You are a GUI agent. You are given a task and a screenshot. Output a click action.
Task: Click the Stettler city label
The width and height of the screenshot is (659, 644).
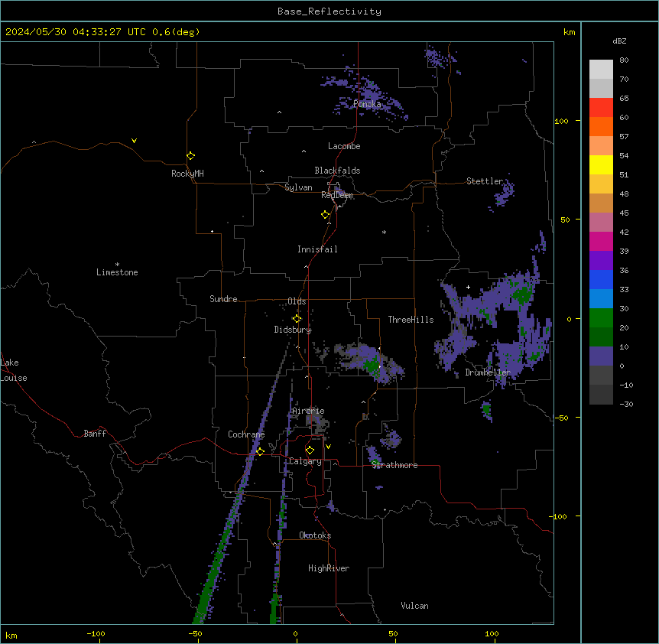(485, 181)
